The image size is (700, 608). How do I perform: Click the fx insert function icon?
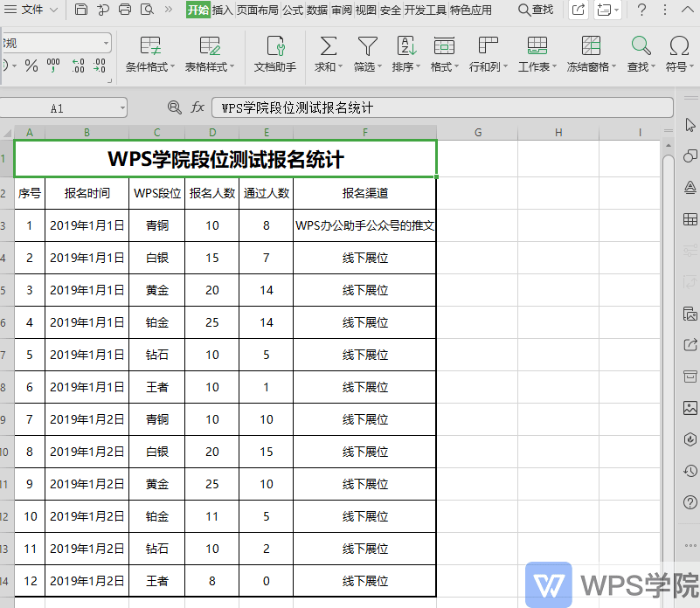[198, 107]
